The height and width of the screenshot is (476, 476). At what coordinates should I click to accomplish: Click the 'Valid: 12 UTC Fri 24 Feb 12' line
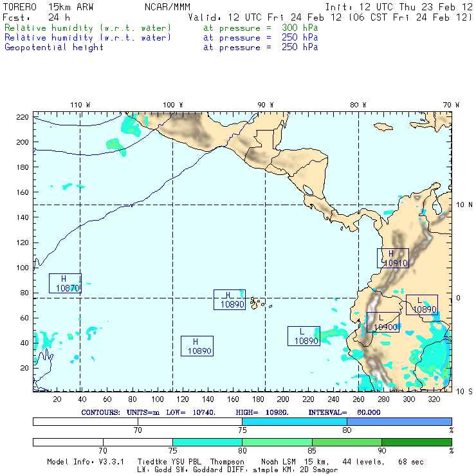click(266, 17)
